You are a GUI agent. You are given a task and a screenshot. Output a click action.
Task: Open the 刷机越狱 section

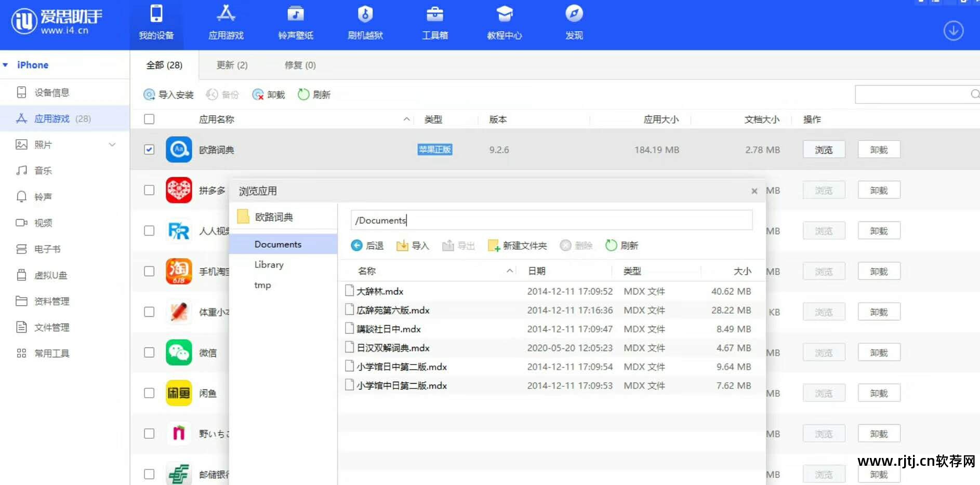[365, 23]
